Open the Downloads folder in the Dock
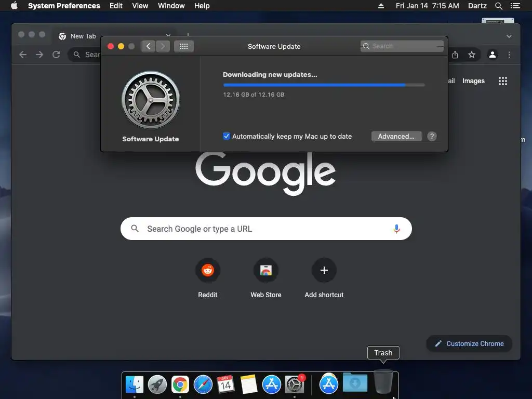Viewport: 532px width, 399px height. click(x=355, y=383)
